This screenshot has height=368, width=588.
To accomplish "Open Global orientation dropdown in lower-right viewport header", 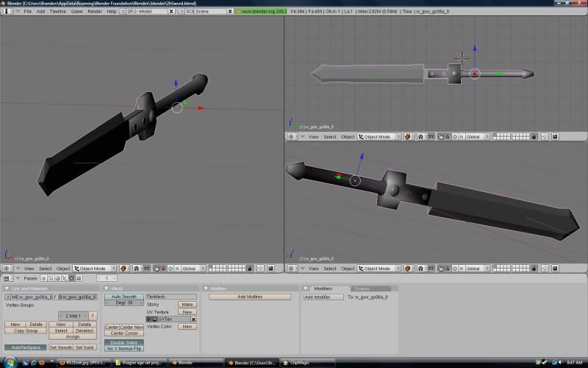I will click(478, 269).
